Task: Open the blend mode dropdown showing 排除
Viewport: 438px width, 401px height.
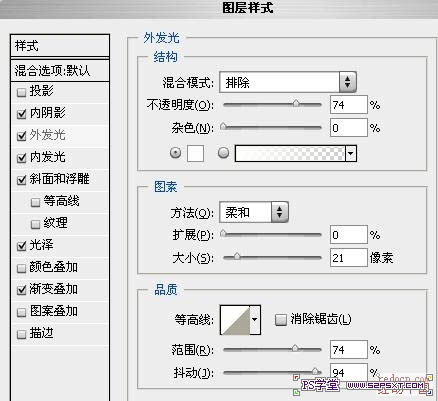Action: click(x=288, y=82)
